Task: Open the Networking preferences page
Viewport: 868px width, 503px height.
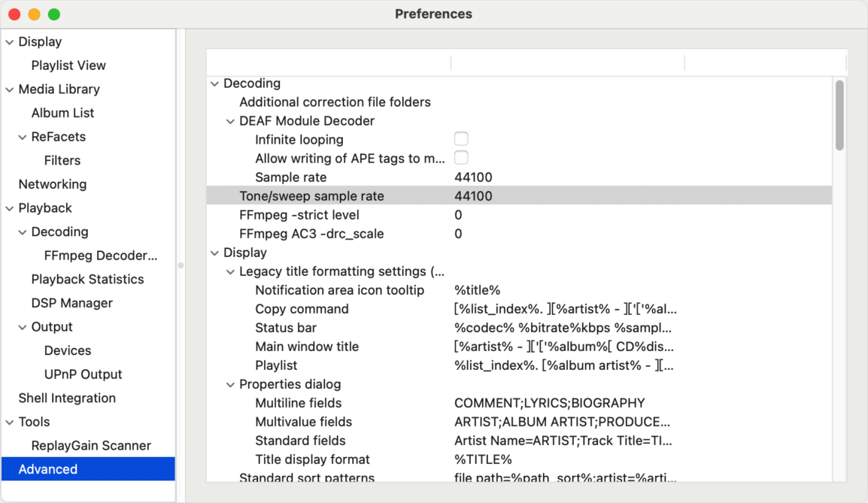Action: click(53, 183)
